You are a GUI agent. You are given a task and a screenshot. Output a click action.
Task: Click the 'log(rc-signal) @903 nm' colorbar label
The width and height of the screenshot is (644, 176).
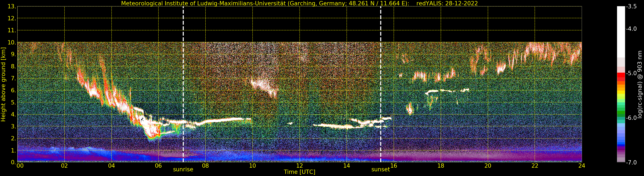(640, 84)
